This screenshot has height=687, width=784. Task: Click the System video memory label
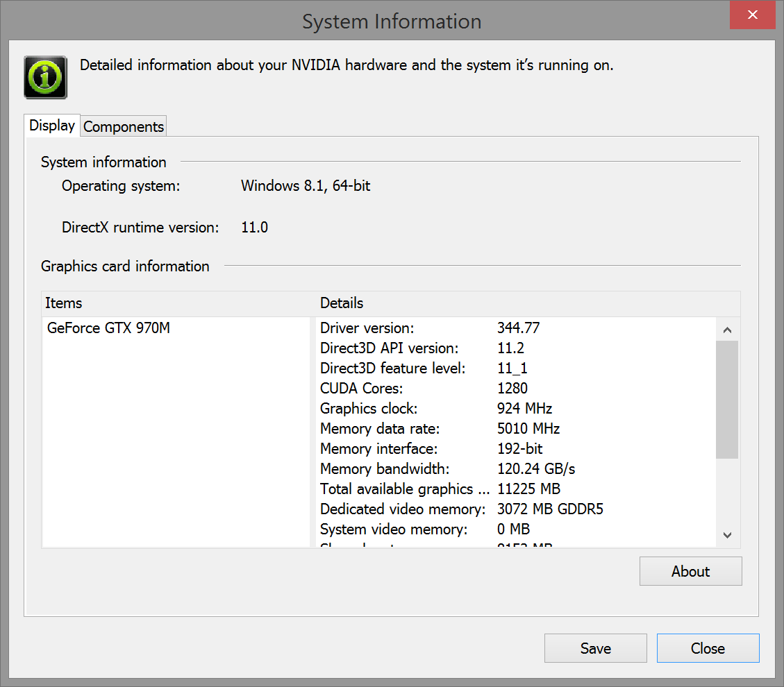394,529
